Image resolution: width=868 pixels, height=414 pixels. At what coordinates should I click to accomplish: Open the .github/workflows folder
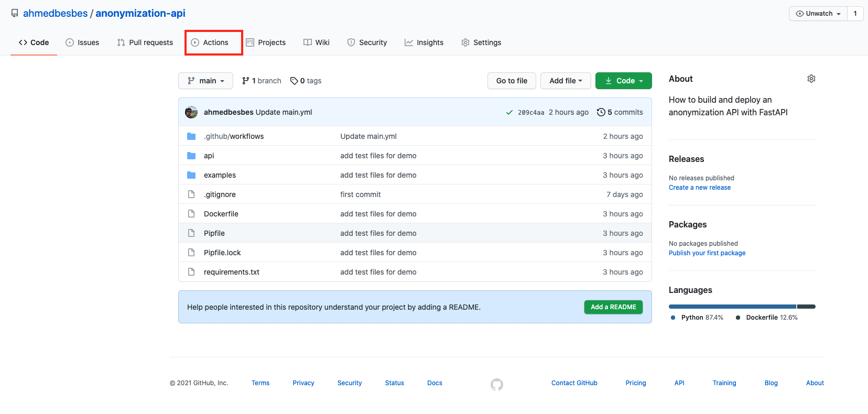pos(234,136)
